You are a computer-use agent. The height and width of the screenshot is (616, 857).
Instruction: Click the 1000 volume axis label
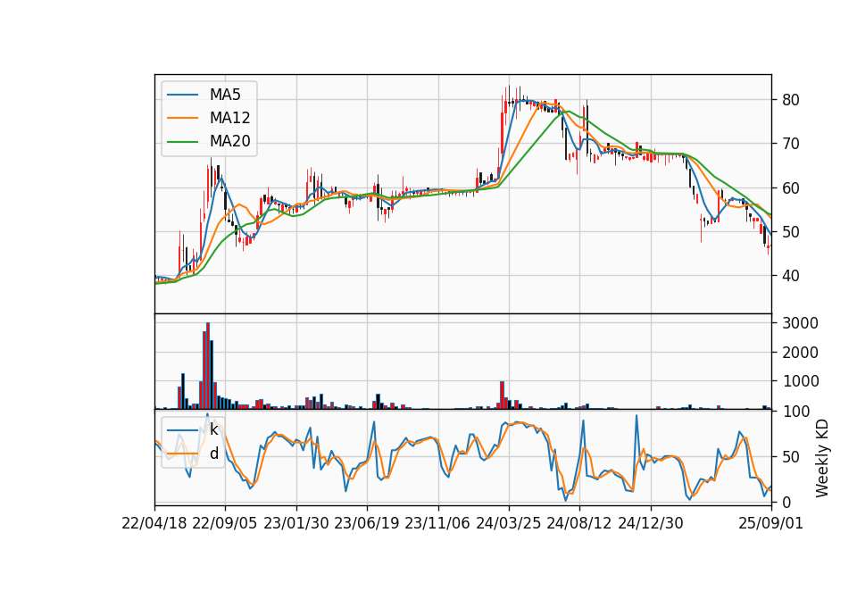pyautogui.click(x=800, y=381)
